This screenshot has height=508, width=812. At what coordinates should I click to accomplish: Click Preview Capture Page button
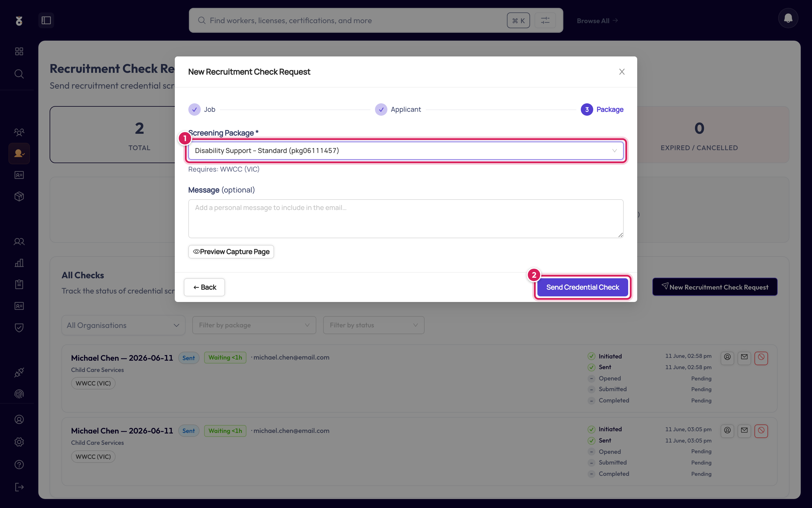coord(231,252)
